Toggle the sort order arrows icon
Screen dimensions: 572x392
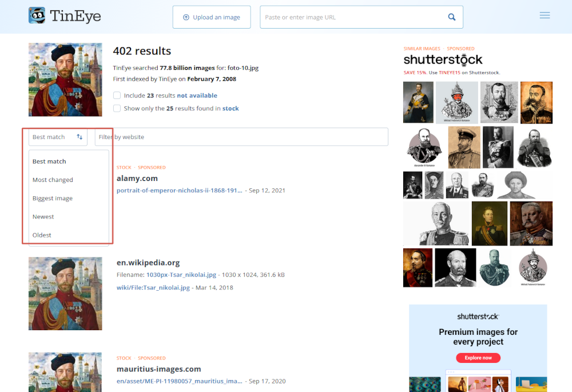click(80, 137)
